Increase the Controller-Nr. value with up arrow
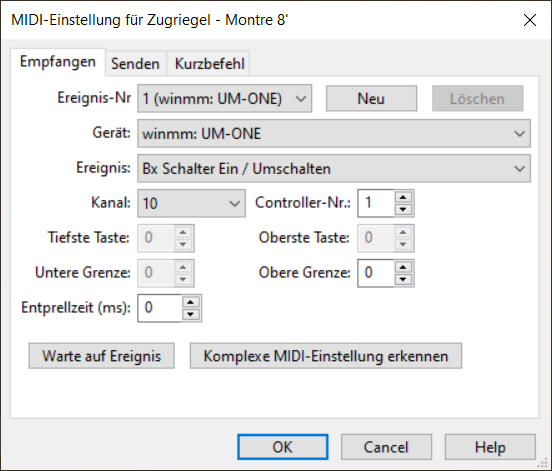Viewport: 552px width, 471px height. coord(403,197)
